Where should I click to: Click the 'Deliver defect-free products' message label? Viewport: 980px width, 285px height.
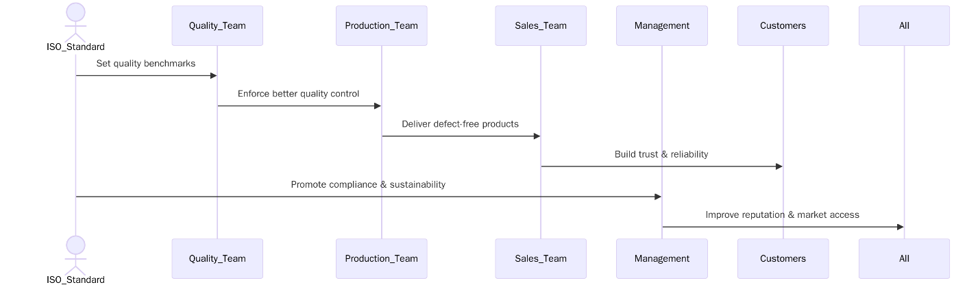click(x=460, y=124)
